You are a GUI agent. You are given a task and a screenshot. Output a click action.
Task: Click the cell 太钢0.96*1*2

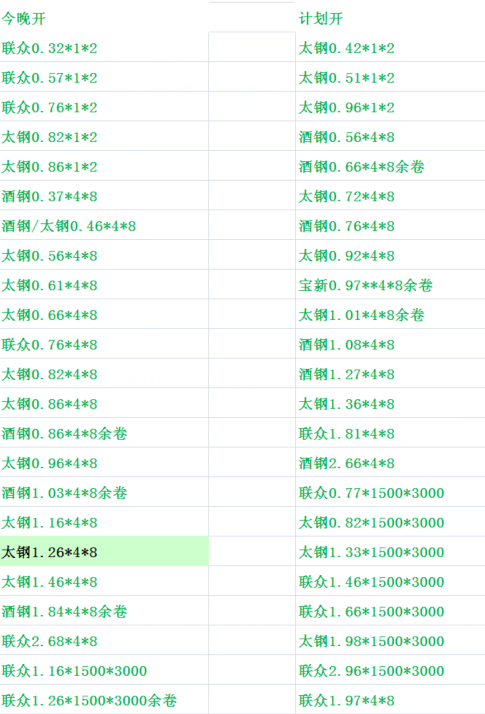click(390, 107)
